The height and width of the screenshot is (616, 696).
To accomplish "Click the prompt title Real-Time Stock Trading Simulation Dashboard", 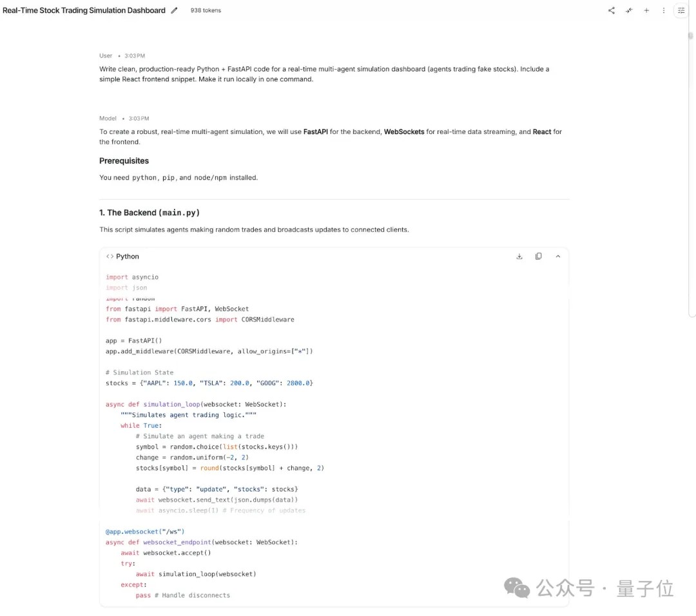I will 84,11.
